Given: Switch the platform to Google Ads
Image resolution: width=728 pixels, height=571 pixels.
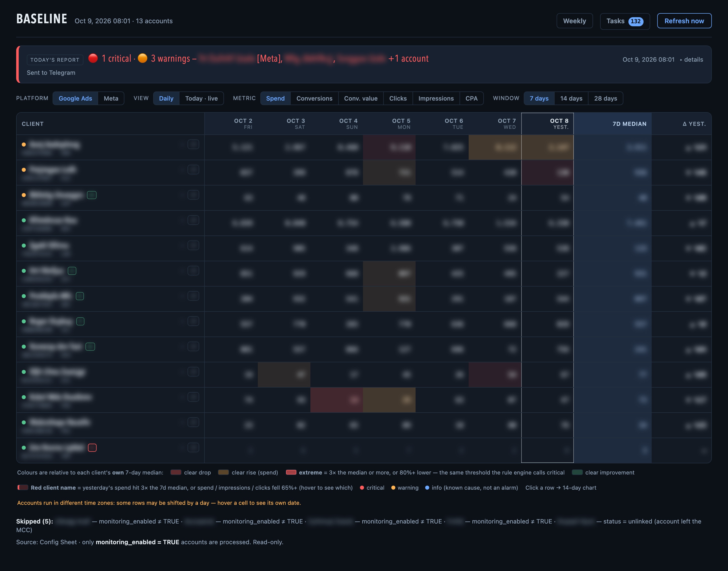Looking at the screenshot, I should click(75, 98).
